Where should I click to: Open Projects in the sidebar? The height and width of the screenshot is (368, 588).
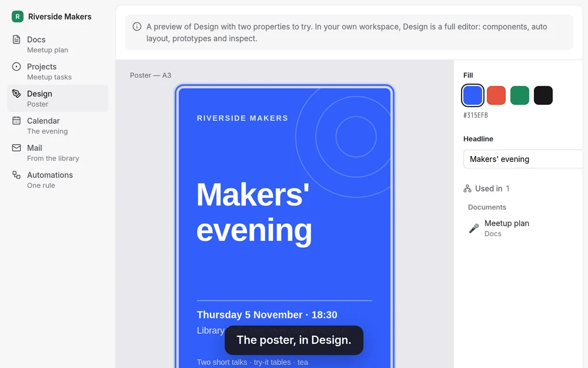tap(58, 71)
